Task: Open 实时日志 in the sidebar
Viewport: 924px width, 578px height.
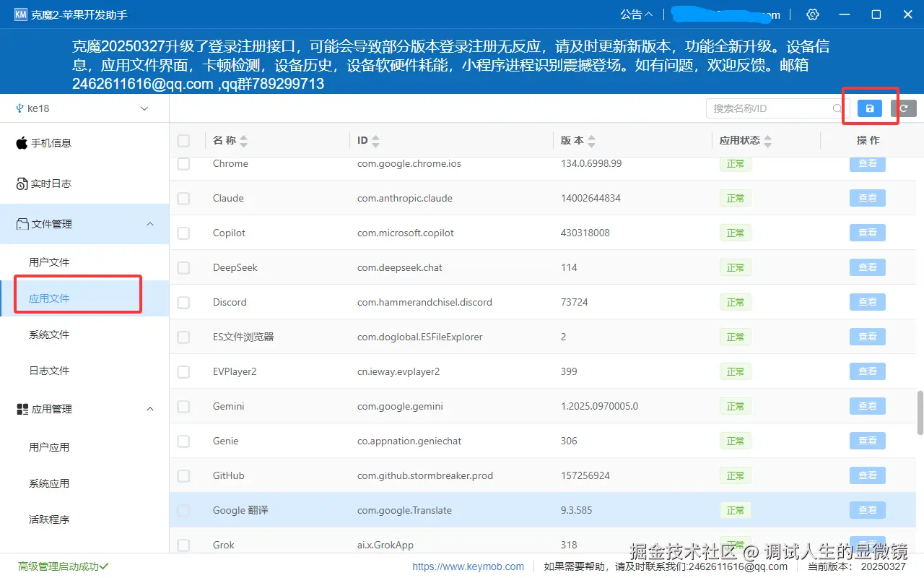Action: [84, 184]
